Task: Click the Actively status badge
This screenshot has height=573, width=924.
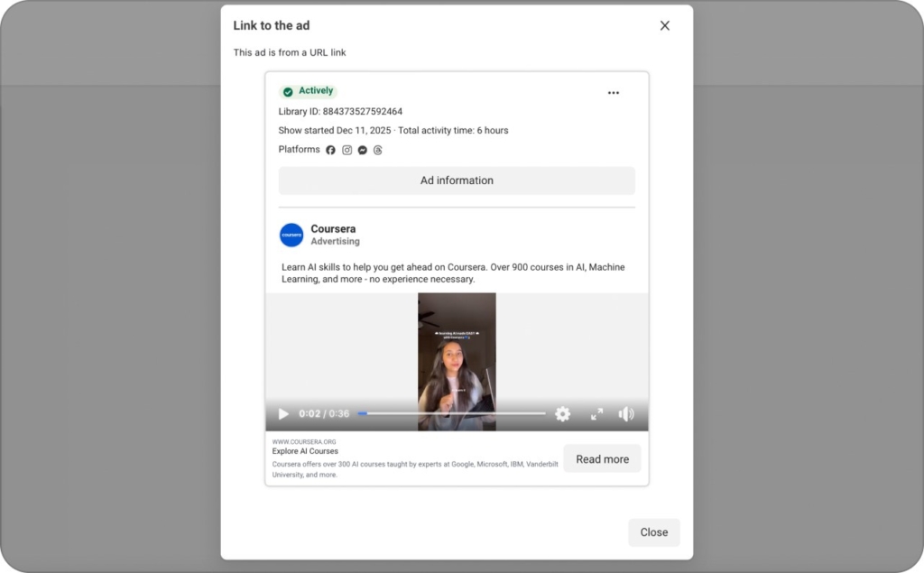Action: (x=310, y=90)
